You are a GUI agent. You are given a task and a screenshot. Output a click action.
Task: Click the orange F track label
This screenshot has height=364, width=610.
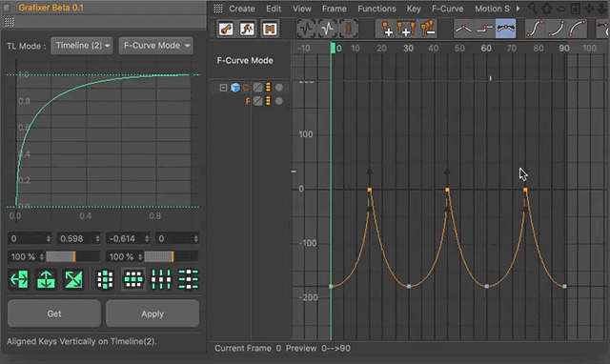pyautogui.click(x=248, y=101)
